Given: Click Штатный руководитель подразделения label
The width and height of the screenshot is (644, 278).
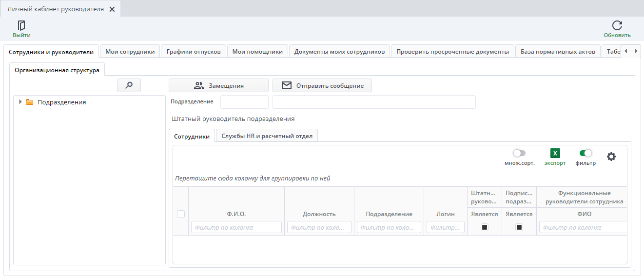Looking at the screenshot, I should pos(234,119).
